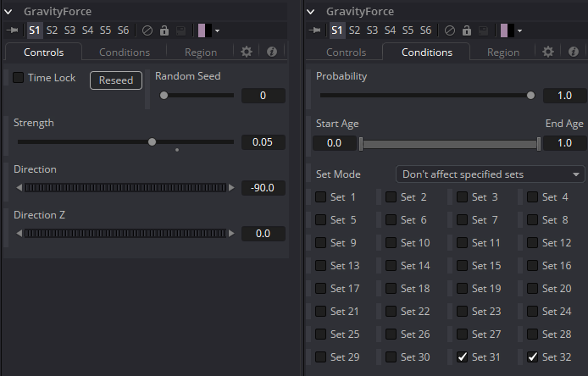588x376 pixels.
Task: Click Controls tab in left panel
Action: coord(43,53)
